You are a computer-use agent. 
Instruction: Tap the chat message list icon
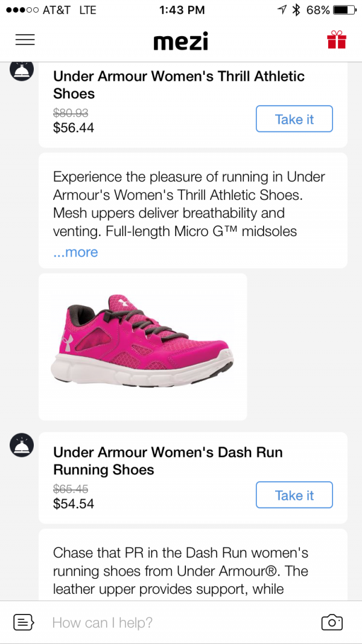pos(24,622)
